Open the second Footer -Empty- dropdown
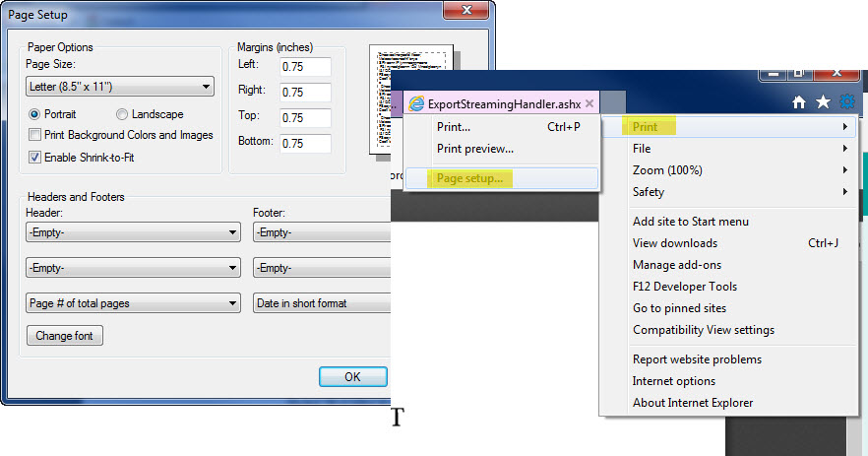 click(x=322, y=268)
